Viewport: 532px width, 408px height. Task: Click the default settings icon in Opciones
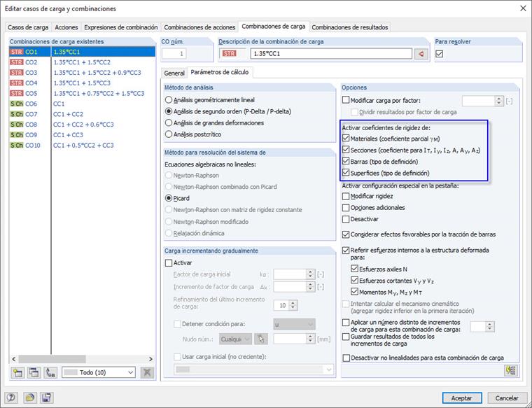tap(511, 370)
